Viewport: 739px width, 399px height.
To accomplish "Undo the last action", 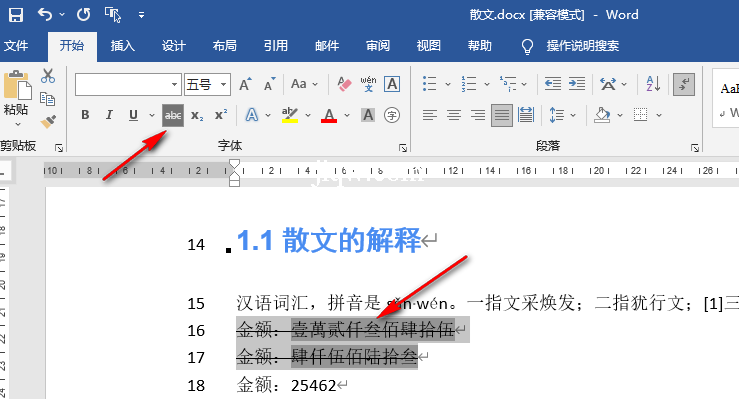I will (x=45, y=15).
